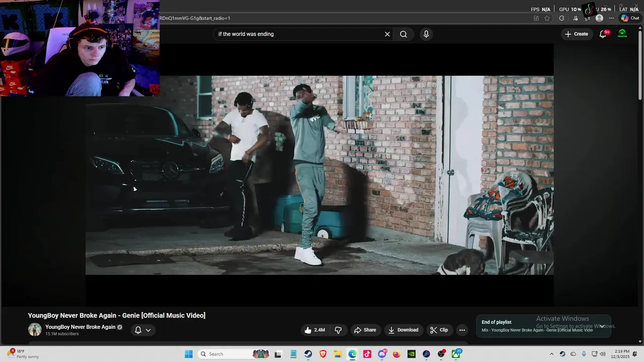
Task: Click the End of playlist mix title
Action: point(537,330)
